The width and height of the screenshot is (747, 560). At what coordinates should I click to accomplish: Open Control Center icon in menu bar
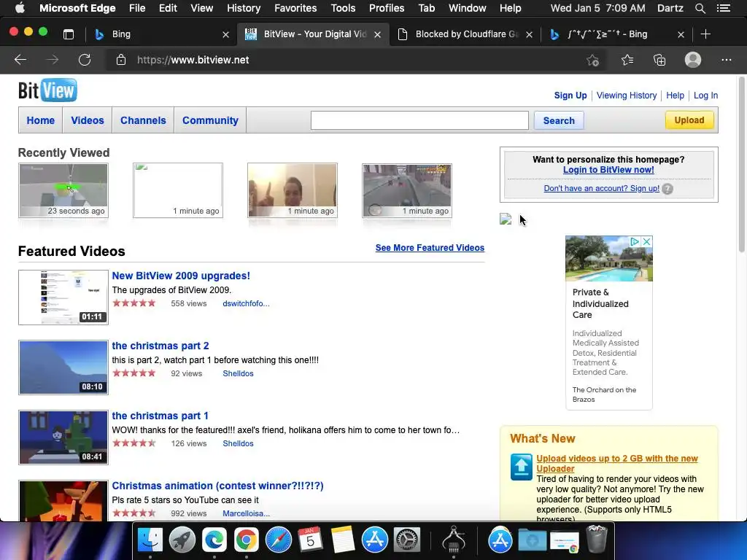[723, 8]
